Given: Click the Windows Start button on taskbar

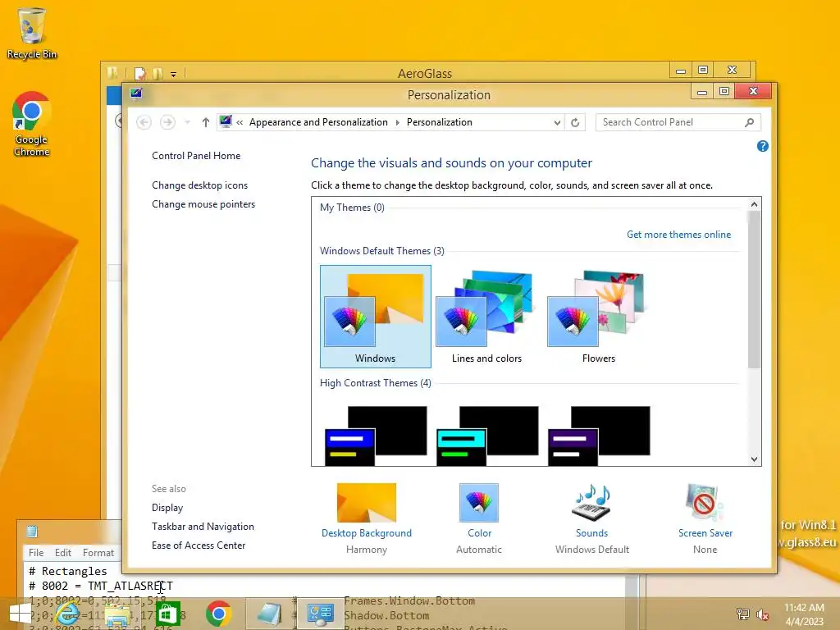Looking at the screenshot, I should 21,614.
